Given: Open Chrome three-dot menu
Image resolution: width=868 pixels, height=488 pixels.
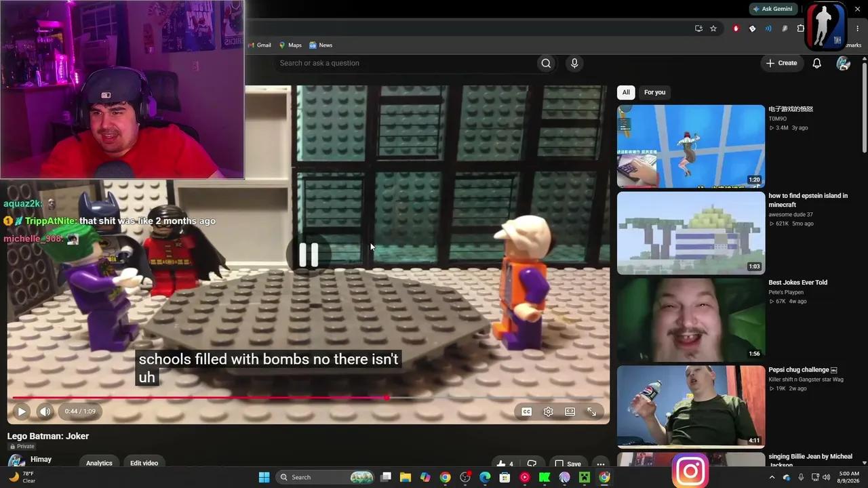Looking at the screenshot, I should click(858, 28).
